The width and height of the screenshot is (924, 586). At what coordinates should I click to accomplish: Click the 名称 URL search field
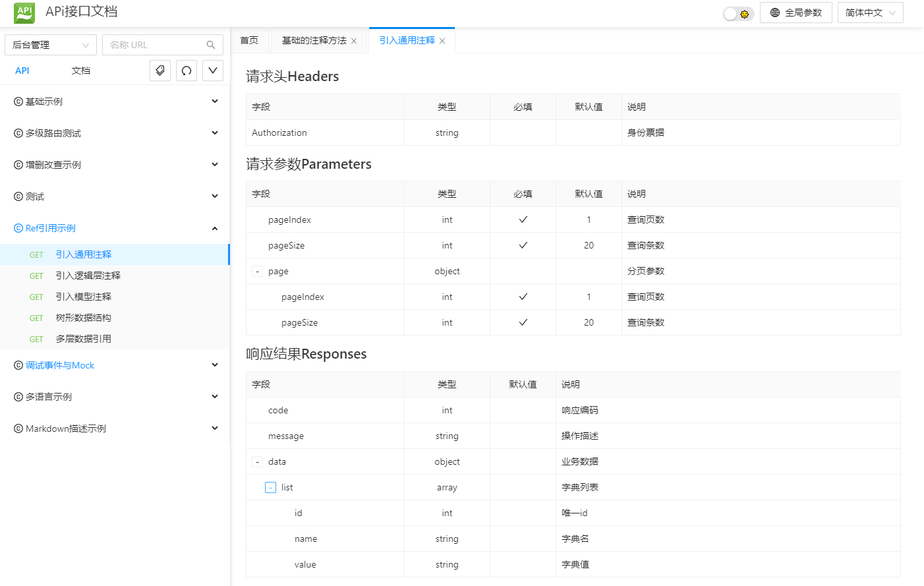[155, 45]
